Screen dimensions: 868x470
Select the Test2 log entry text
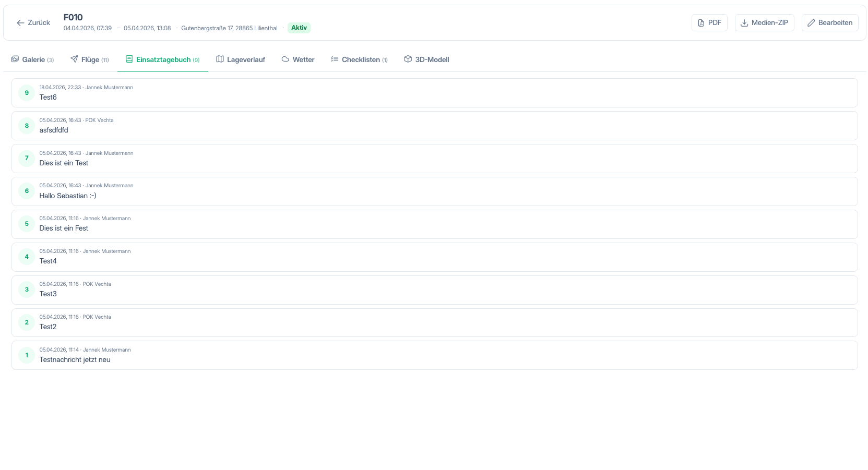48,327
